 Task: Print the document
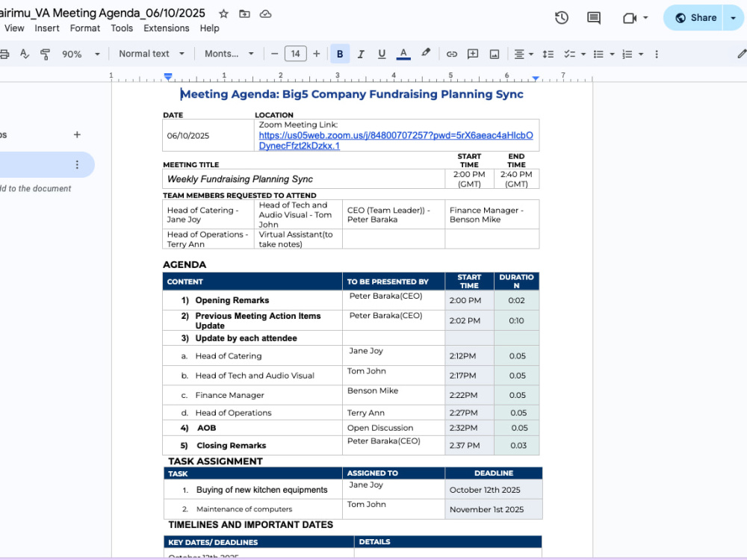tap(4, 54)
